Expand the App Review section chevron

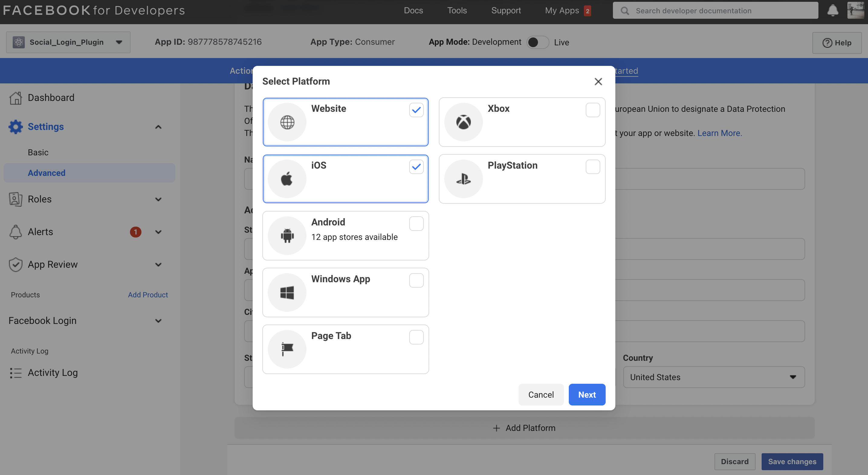pyautogui.click(x=158, y=265)
